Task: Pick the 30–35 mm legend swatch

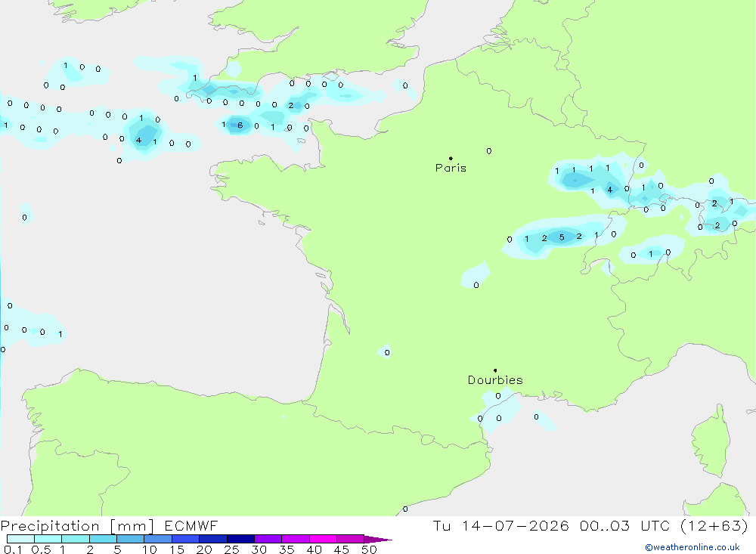Action: 268,539
